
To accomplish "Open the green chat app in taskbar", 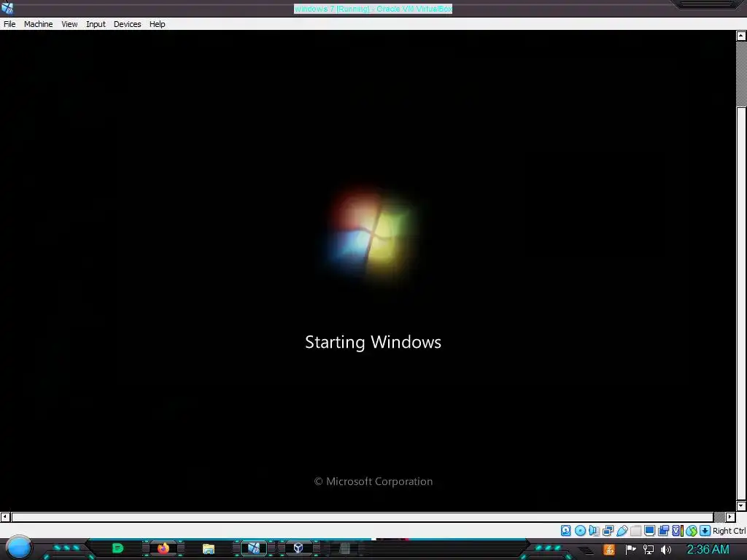I will 117,548.
